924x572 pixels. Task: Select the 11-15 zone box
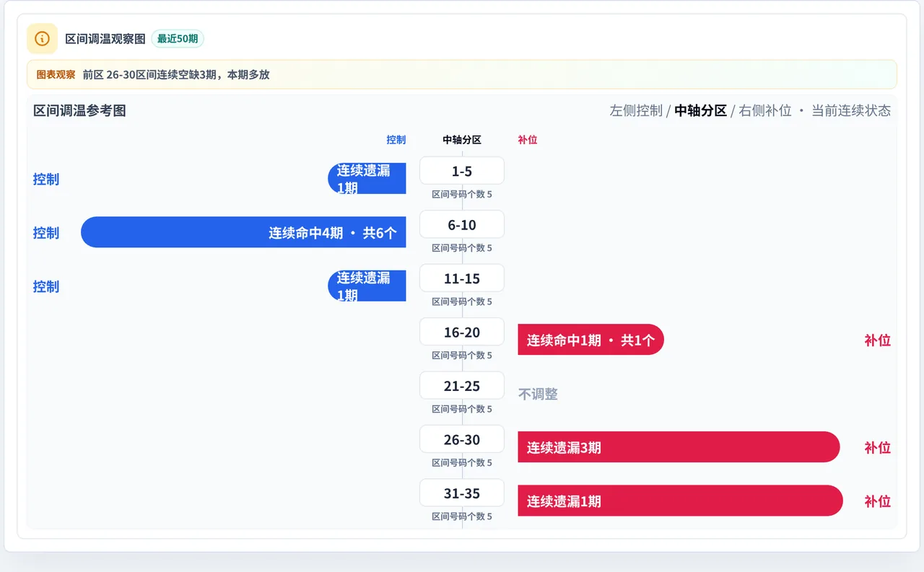462,278
